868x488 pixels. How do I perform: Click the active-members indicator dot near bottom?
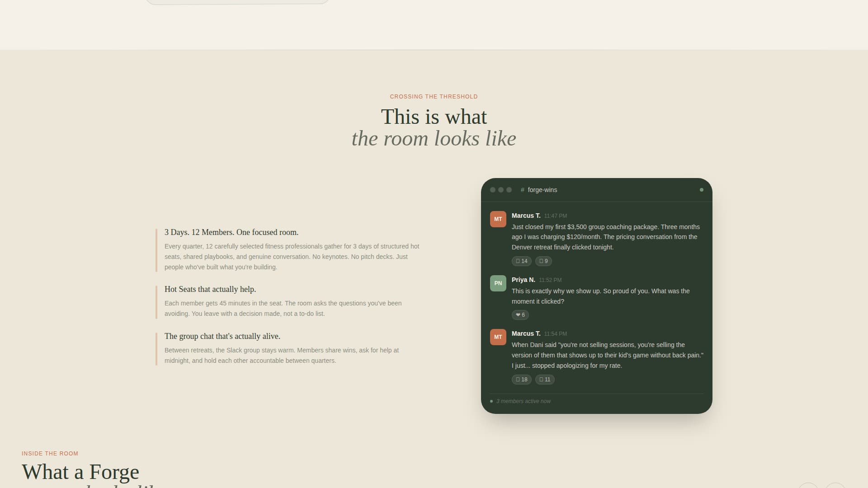coord(491,401)
